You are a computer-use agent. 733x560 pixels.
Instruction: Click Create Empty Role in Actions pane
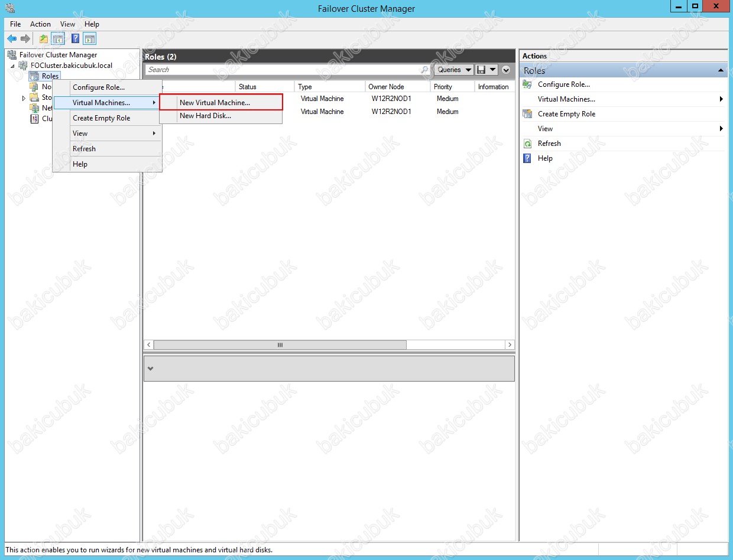(x=566, y=114)
